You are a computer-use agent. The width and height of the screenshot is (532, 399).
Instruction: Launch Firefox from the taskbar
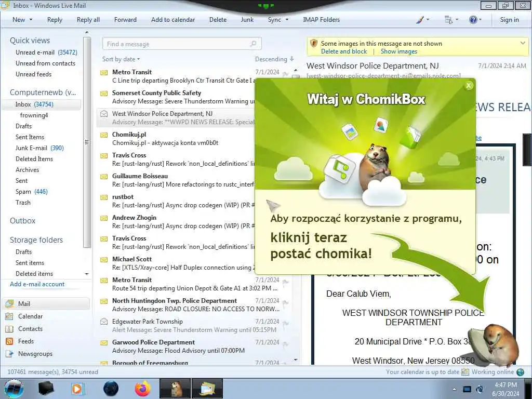[x=142, y=389]
